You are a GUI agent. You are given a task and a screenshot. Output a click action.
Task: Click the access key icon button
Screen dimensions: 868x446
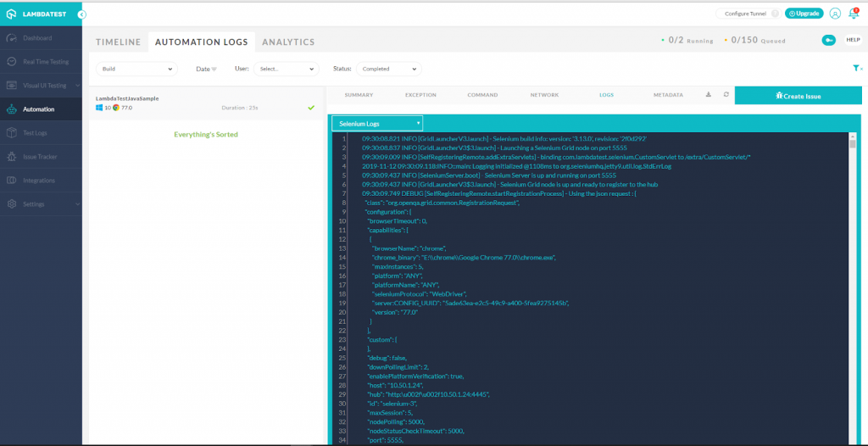pos(828,41)
